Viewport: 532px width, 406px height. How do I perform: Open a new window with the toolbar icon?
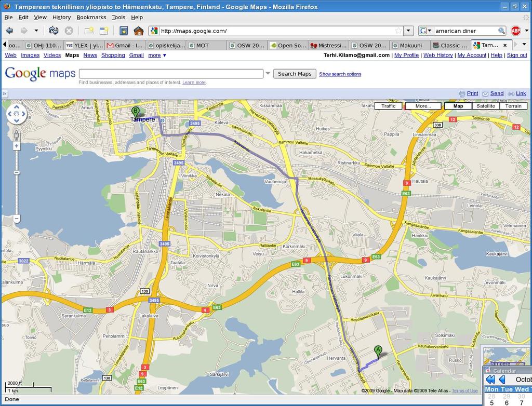(x=104, y=31)
